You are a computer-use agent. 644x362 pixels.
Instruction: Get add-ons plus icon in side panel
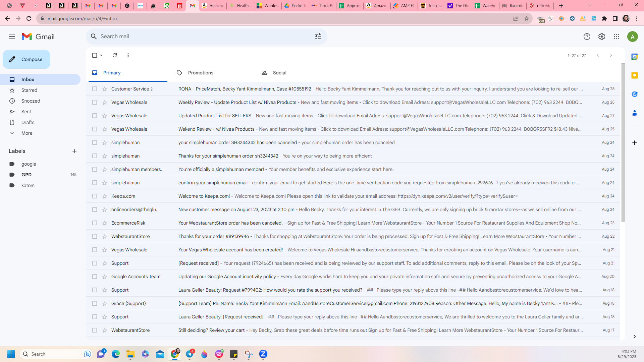(x=634, y=143)
